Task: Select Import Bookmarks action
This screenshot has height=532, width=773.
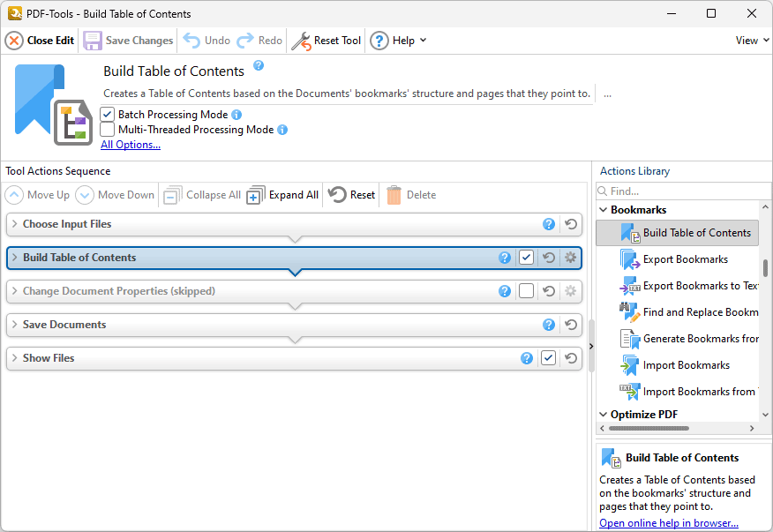Action: [678, 365]
